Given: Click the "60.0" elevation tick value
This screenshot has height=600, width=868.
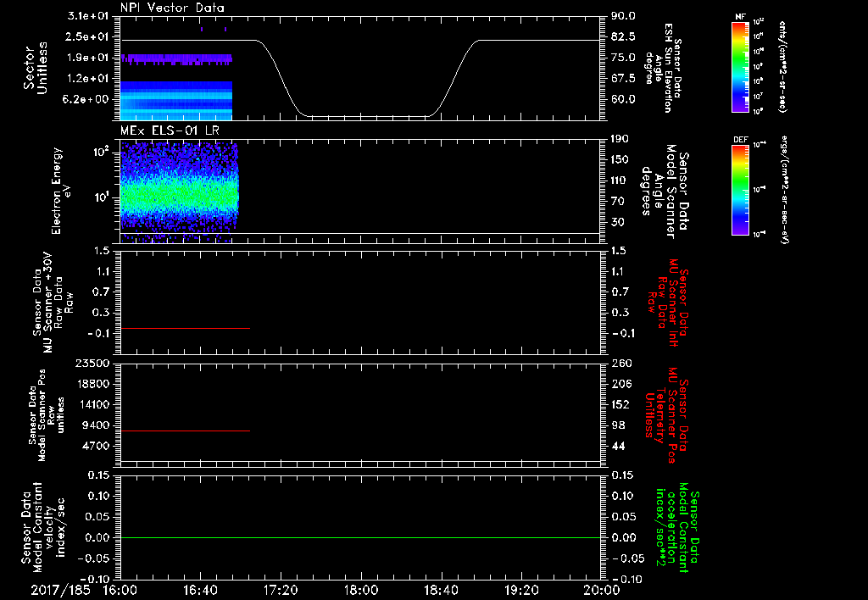Looking at the screenshot, I should pos(623,99).
